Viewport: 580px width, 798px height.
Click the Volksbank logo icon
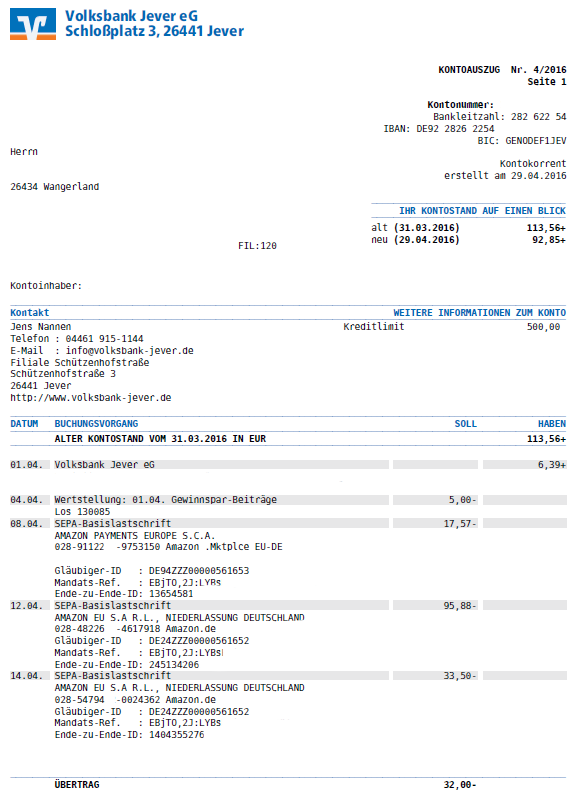(33, 24)
